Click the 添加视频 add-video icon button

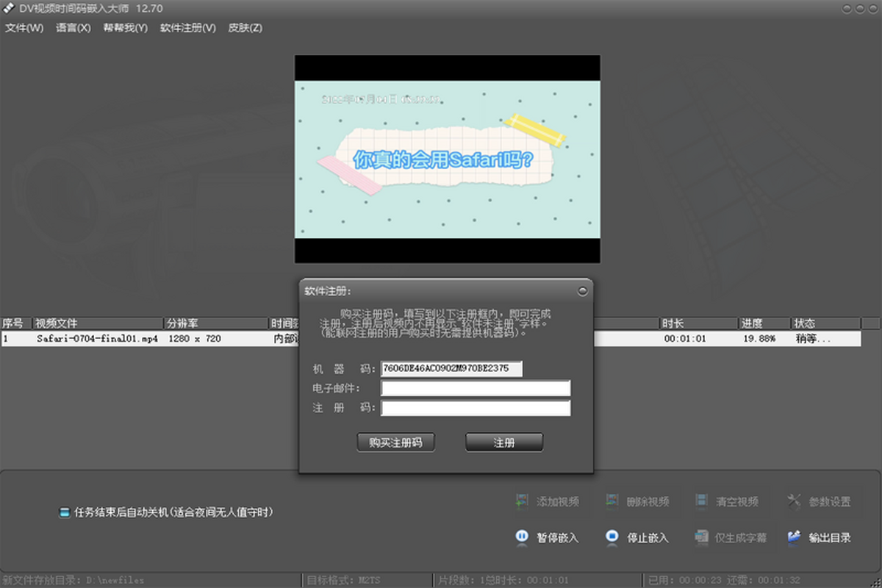547,501
